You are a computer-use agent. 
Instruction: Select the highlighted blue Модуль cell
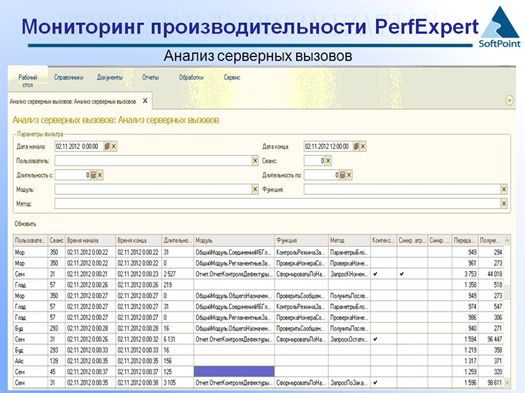[x=234, y=372]
